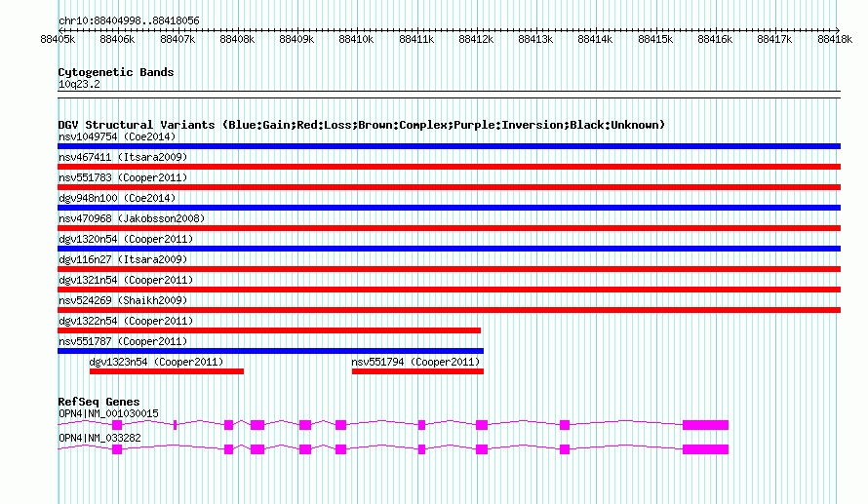Image resolution: width=868 pixels, height=504 pixels.
Task: Select the 88412k ruler label
Action: [476, 39]
